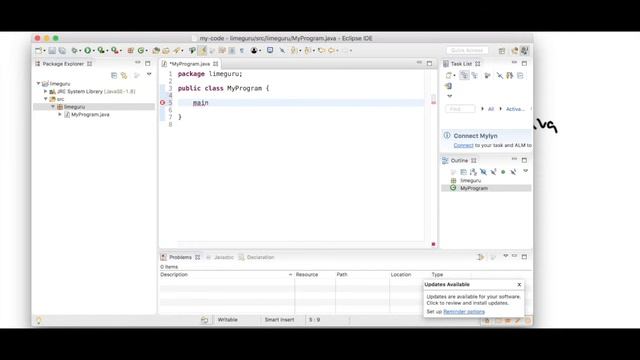Click Description column header in Problems
640x360 pixels.
[x=226, y=274]
